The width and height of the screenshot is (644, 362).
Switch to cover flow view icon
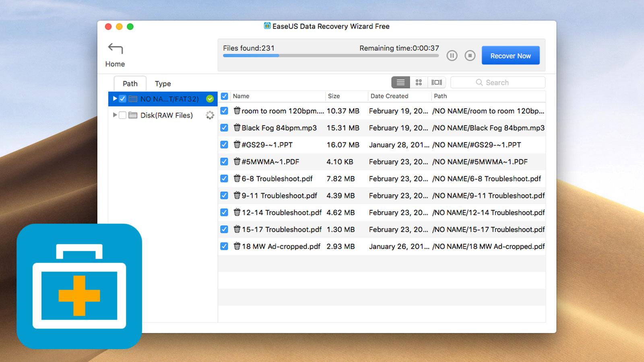(x=437, y=82)
